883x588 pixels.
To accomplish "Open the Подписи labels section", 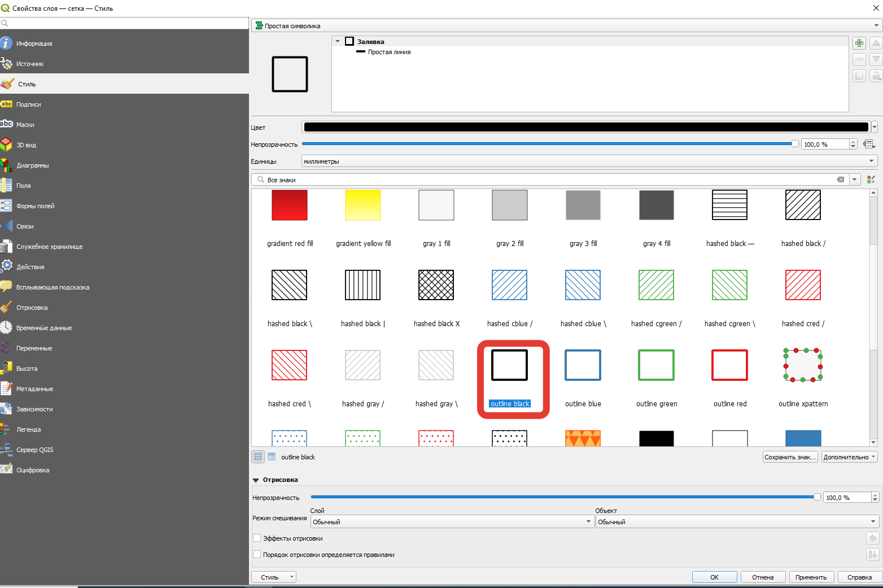I will point(28,104).
